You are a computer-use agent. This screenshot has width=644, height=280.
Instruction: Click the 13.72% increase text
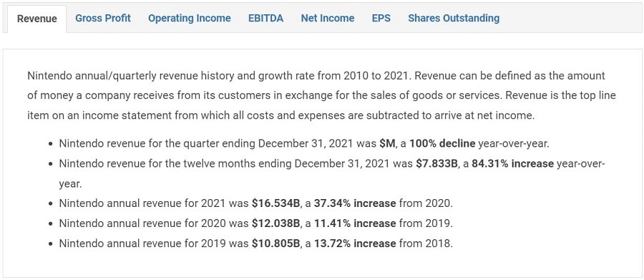coord(355,243)
